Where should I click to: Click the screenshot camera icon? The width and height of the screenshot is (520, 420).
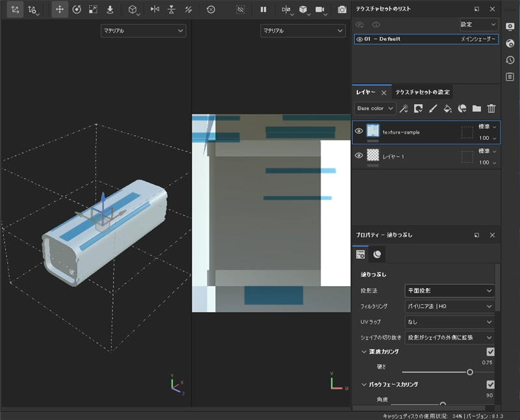342,10
